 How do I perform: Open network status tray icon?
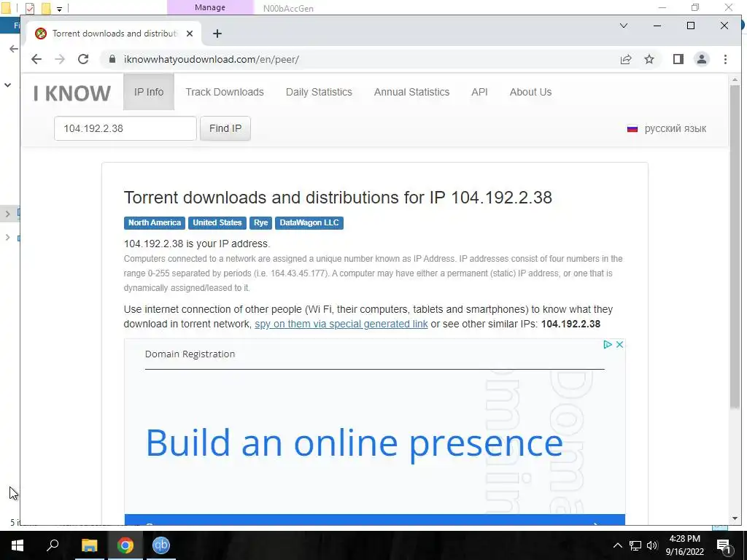635,545
